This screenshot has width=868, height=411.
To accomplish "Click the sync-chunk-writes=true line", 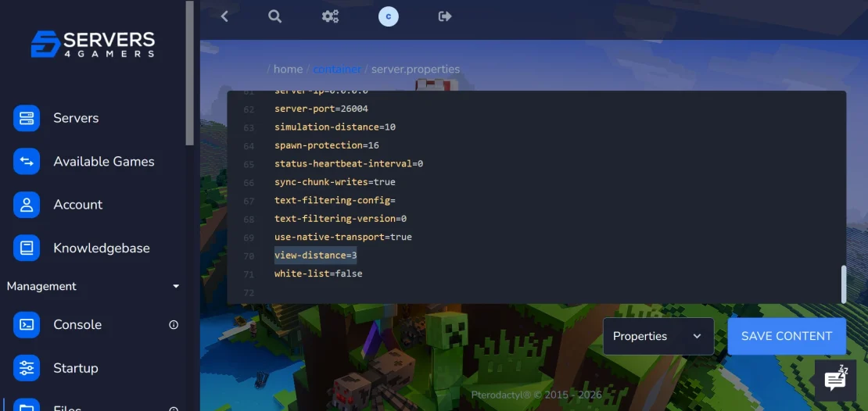I will coord(335,182).
